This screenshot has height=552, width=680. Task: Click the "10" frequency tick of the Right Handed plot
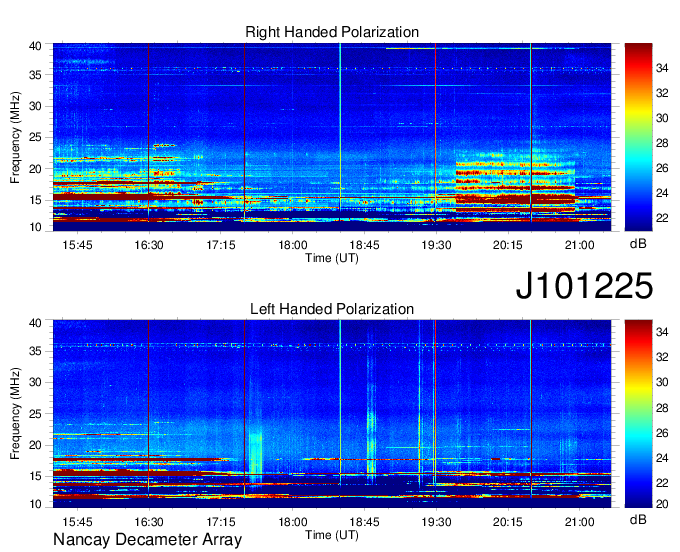point(35,227)
